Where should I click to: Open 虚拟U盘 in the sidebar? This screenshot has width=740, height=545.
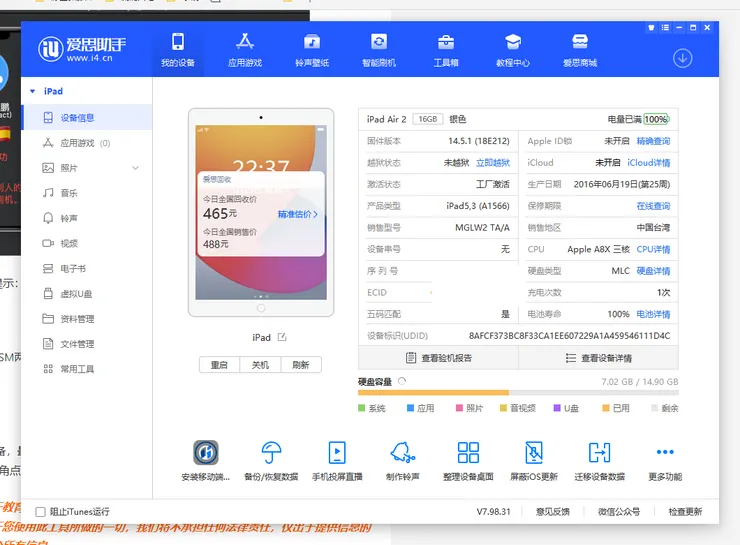(87, 293)
